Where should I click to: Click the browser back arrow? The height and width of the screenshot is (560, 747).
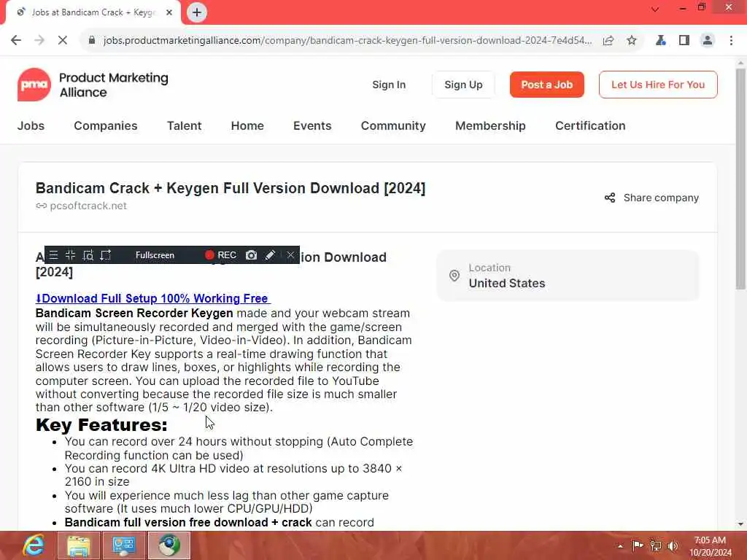pyautogui.click(x=16, y=41)
